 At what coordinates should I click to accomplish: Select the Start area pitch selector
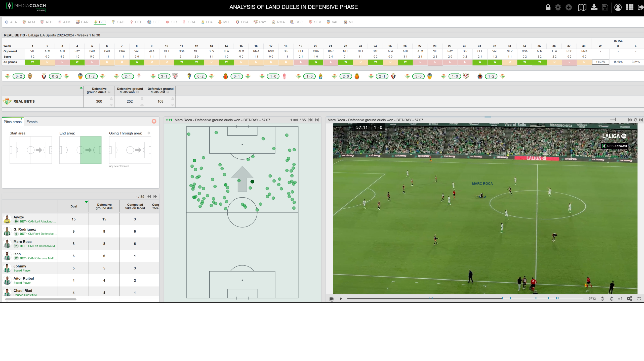[x=31, y=150]
